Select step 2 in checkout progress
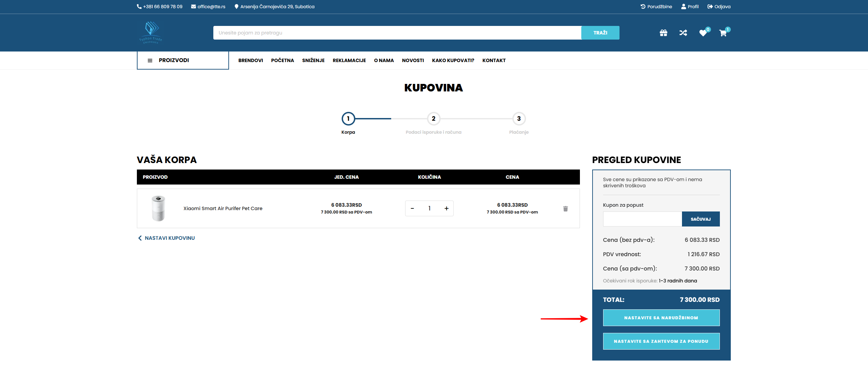 pyautogui.click(x=433, y=119)
